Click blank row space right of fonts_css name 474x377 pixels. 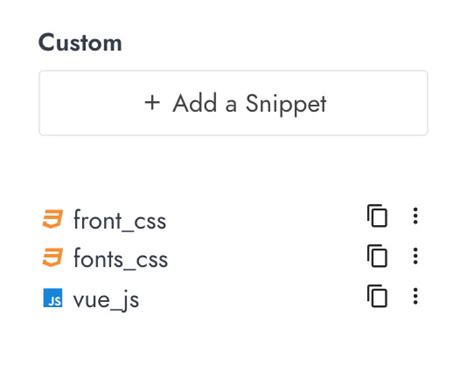pyautogui.click(x=267, y=258)
